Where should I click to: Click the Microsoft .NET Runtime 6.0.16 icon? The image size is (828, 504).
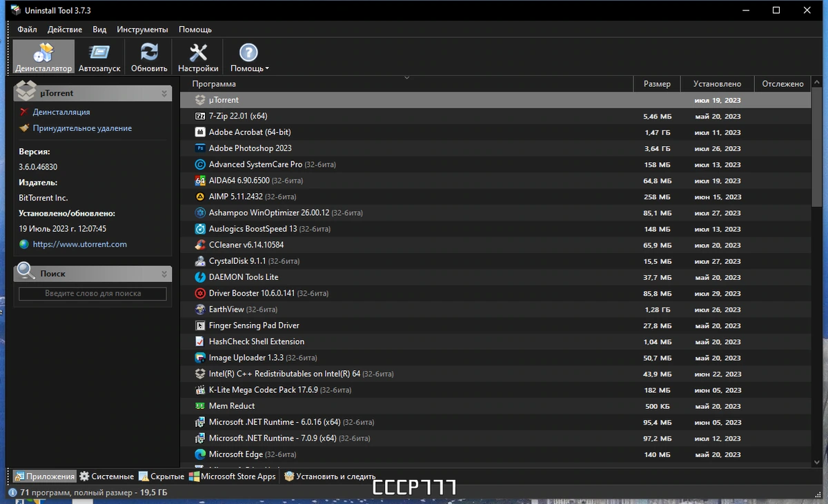tap(200, 422)
